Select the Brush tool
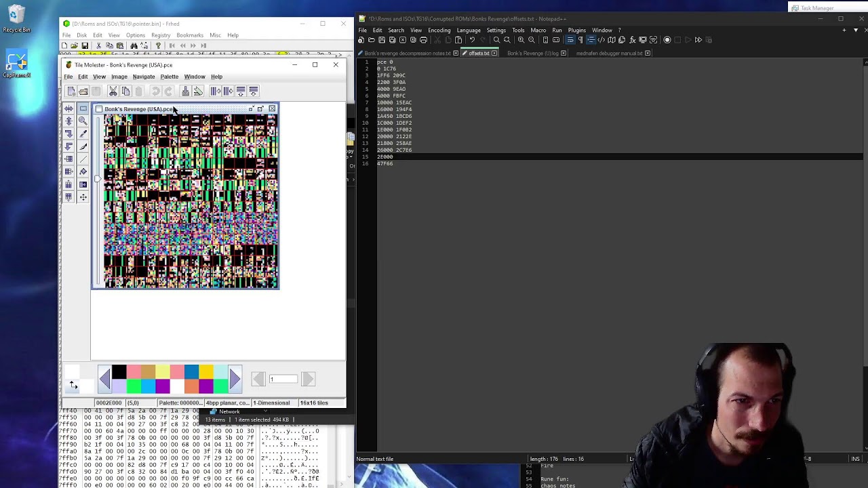868x488 pixels. coord(83,146)
